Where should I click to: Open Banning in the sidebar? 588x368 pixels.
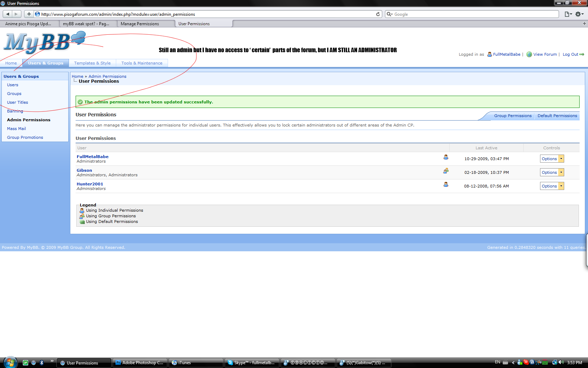click(x=15, y=111)
